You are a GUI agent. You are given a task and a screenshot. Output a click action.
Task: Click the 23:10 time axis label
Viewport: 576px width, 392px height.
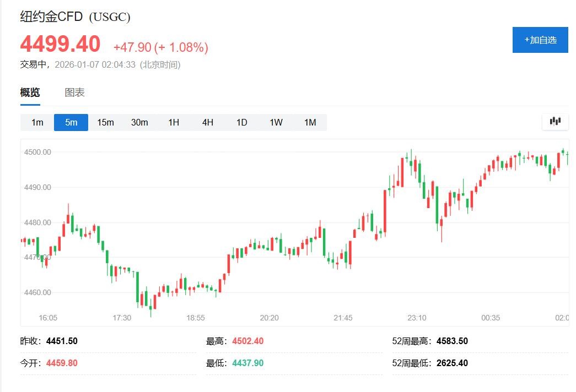(417, 318)
